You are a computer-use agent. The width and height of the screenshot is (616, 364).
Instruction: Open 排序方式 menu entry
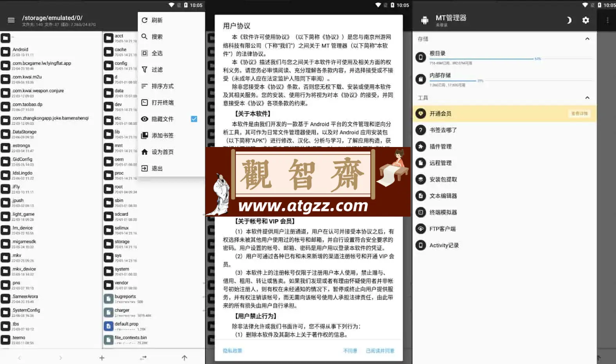click(x=171, y=86)
